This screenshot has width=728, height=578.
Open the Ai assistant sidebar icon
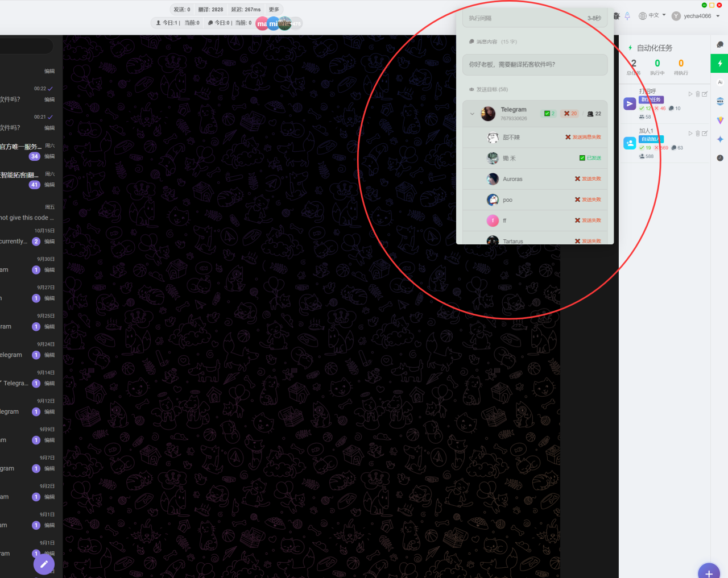(720, 82)
